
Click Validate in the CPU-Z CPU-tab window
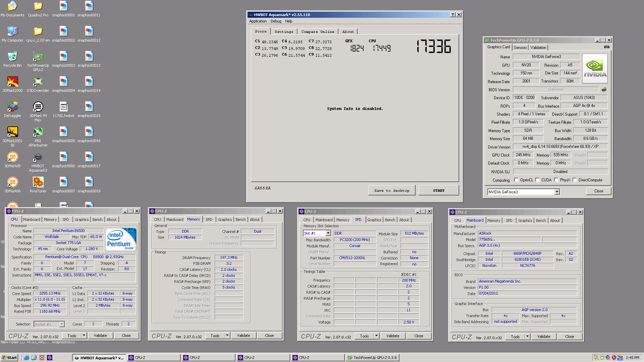[100, 336]
